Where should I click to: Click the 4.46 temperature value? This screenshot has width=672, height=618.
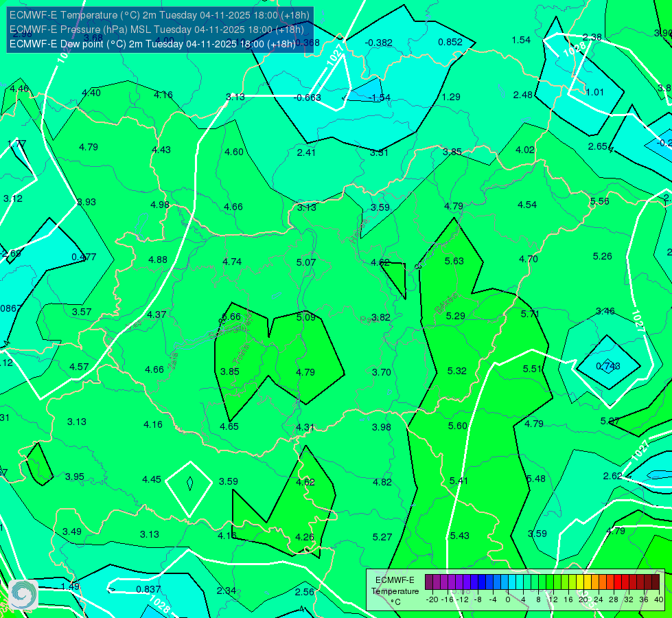pyautogui.click(x=19, y=89)
